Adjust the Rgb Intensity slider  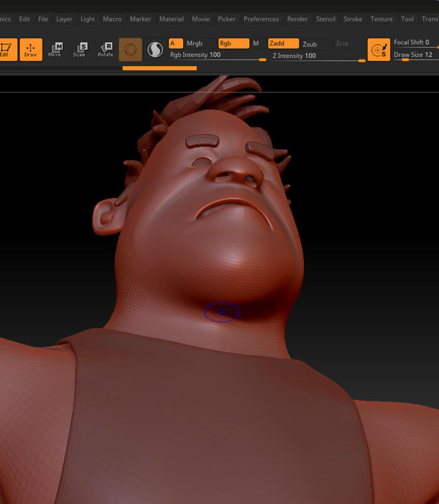click(x=218, y=55)
